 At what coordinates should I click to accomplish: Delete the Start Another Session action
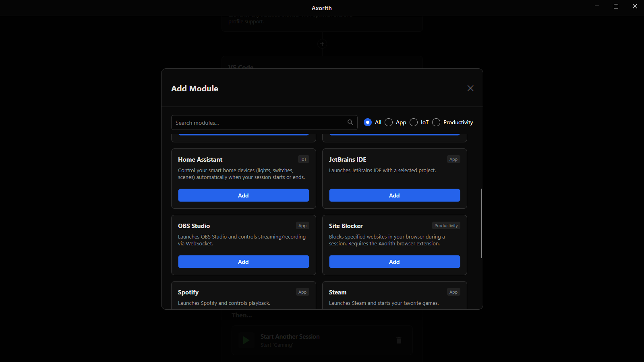[399, 340]
